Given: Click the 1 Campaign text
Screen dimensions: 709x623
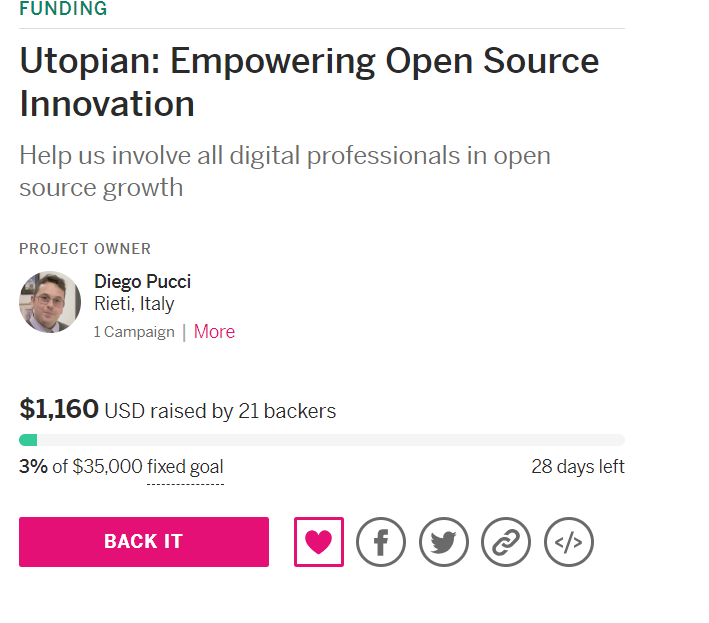Looking at the screenshot, I should [134, 332].
